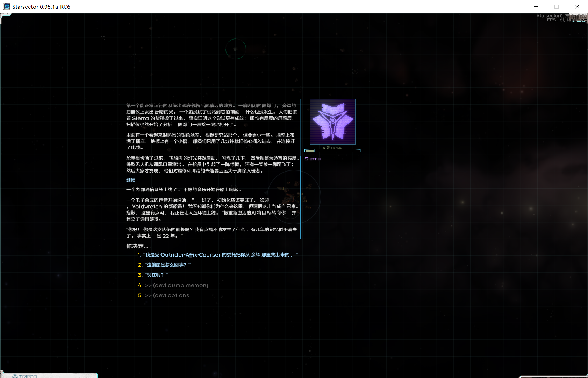This screenshot has width=588, height=378.
Task: Click the relationship bar under Sierra's portrait
Action: (x=332, y=151)
